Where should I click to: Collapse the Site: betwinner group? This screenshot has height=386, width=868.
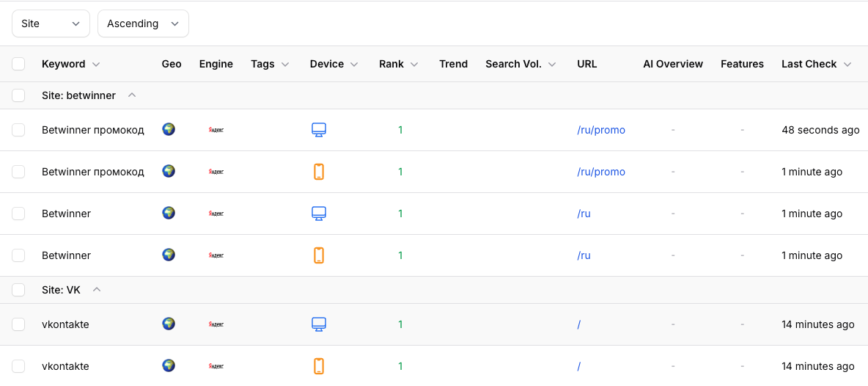click(x=132, y=95)
